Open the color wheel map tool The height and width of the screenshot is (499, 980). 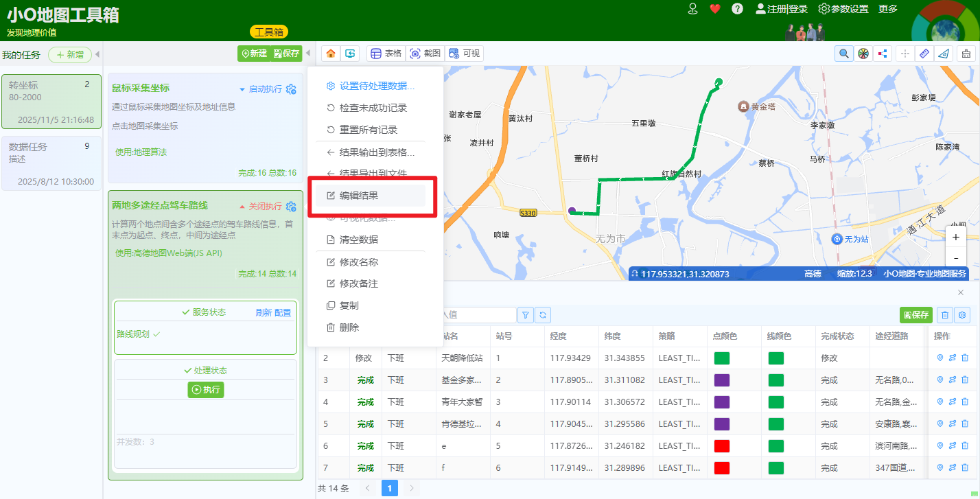coord(863,54)
